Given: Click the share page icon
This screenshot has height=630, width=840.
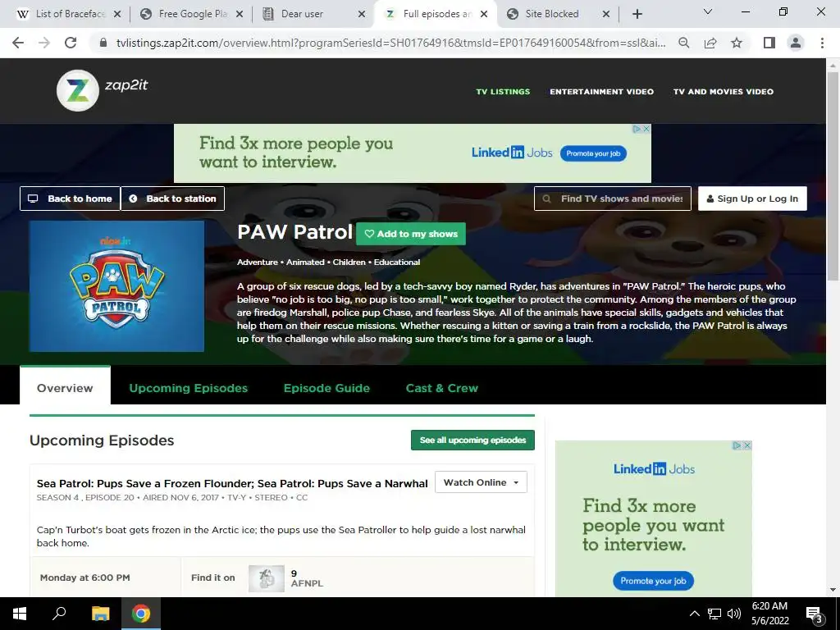Looking at the screenshot, I should (710, 43).
